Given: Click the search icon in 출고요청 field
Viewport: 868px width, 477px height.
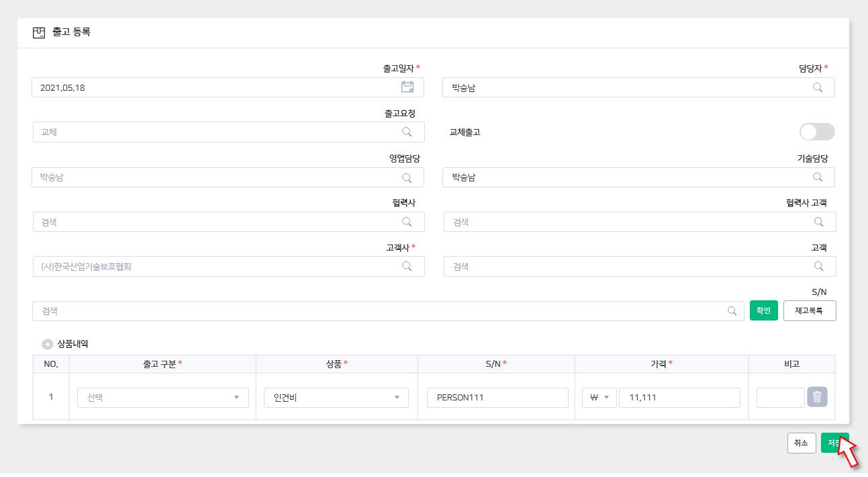Looking at the screenshot, I should coord(407,132).
